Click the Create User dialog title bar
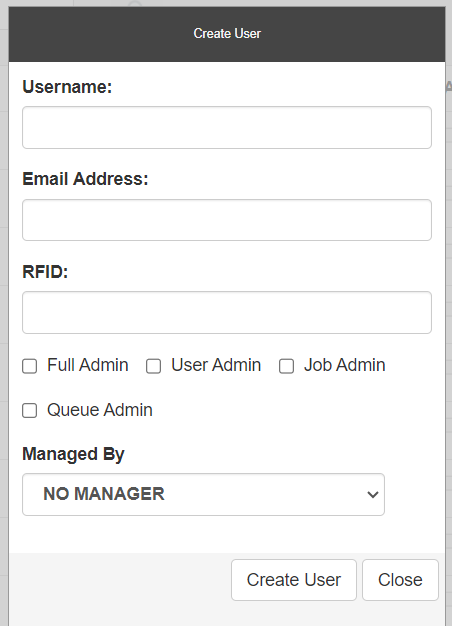Viewport: 452px width, 626px height. point(227,34)
